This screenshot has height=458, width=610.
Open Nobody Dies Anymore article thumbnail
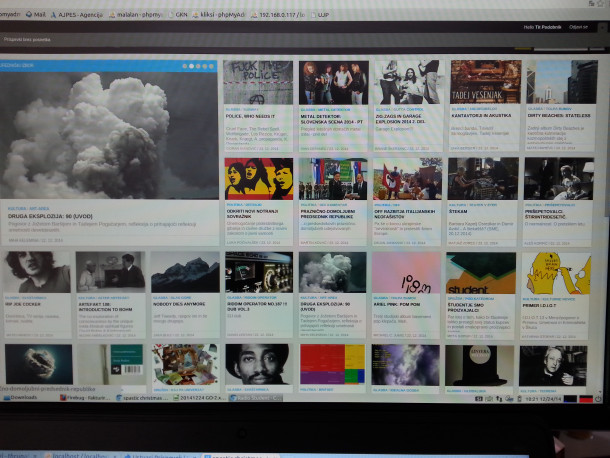pyautogui.click(x=185, y=272)
